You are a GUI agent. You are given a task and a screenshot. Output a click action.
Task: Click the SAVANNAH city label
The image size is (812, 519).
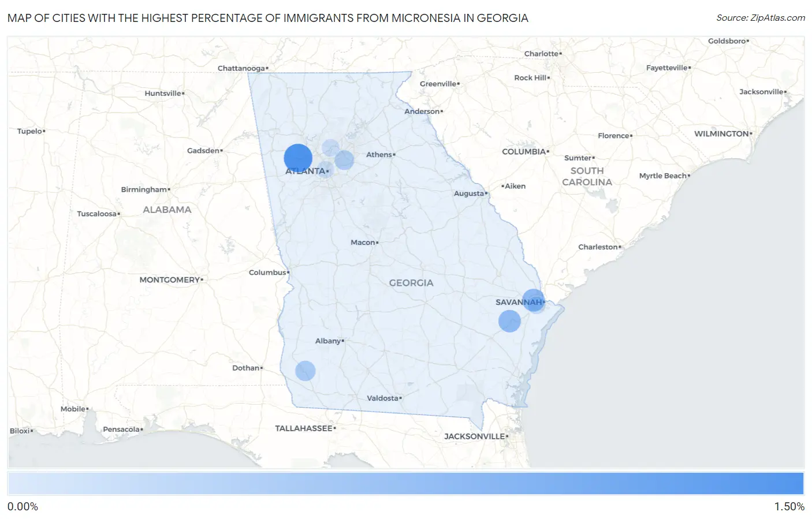(x=519, y=302)
